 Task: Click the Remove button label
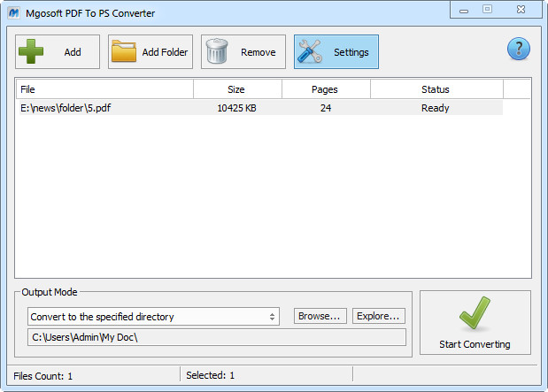tap(258, 52)
